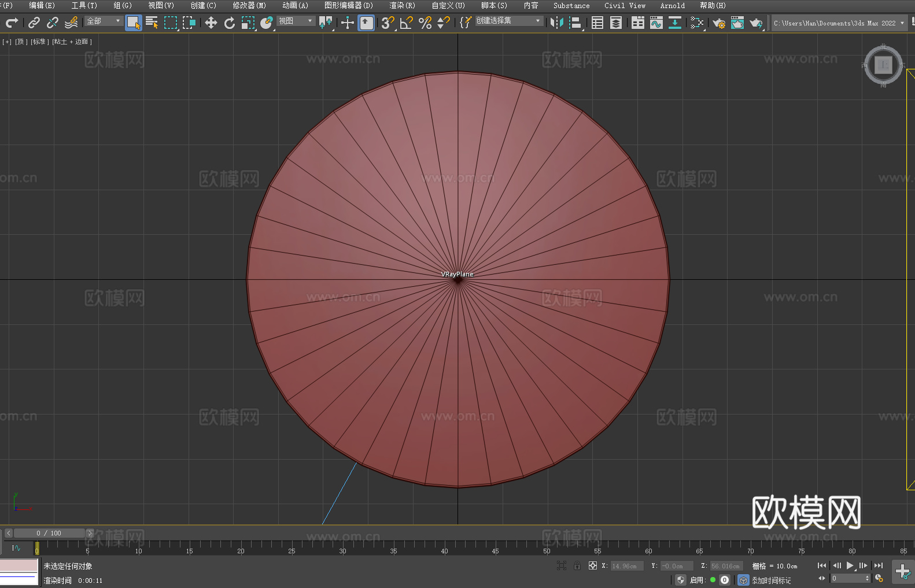The width and height of the screenshot is (915, 588).
Task: Open the viewport [标准] standard menu
Action: (39, 42)
